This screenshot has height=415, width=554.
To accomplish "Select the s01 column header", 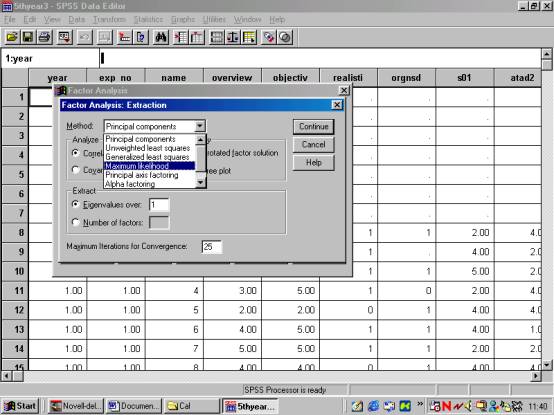I will (464, 78).
